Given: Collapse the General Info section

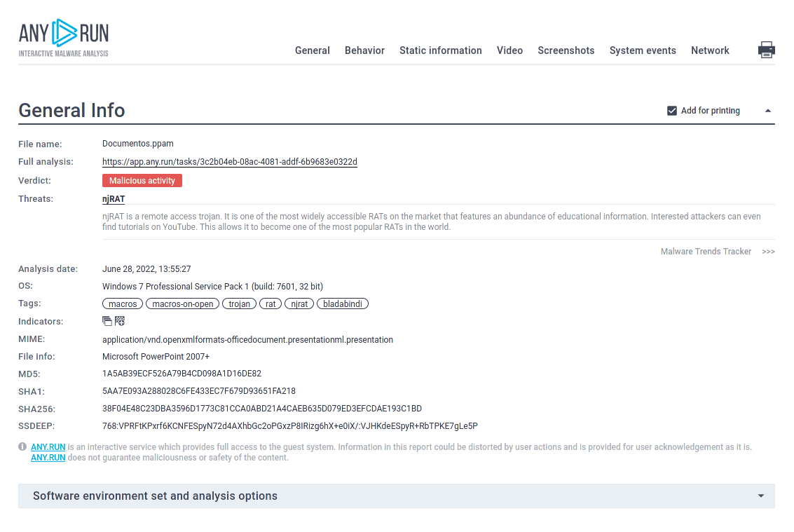Looking at the screenshot, I should coord(768,110).
